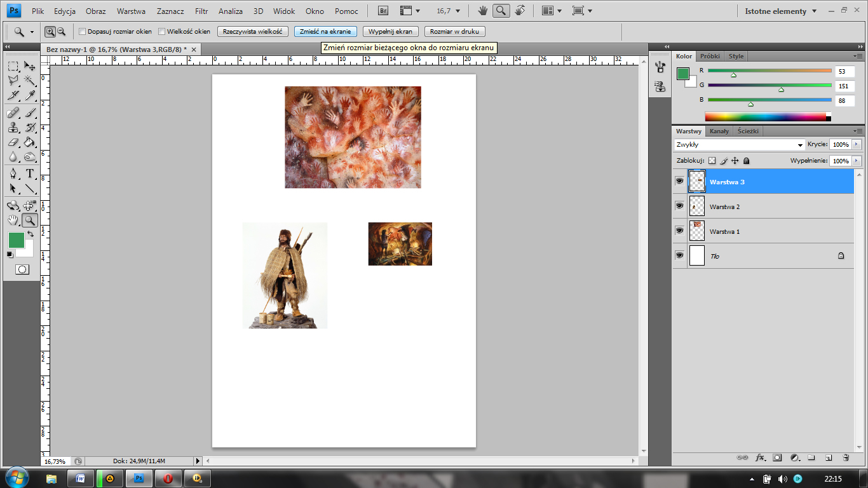The height and width of the screenshot is (488, 868).
Task: Delete layer using trash icon
Action: coord(846,457)
